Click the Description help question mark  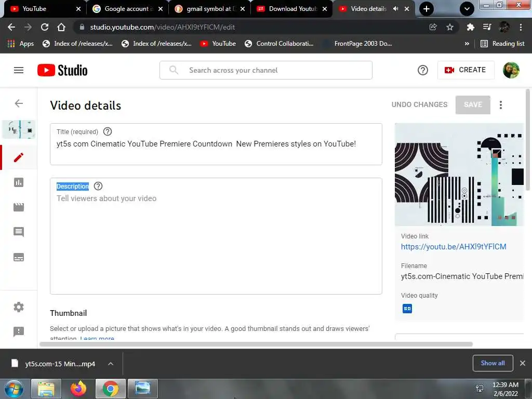pyautogui.click(x=98, y=186)
